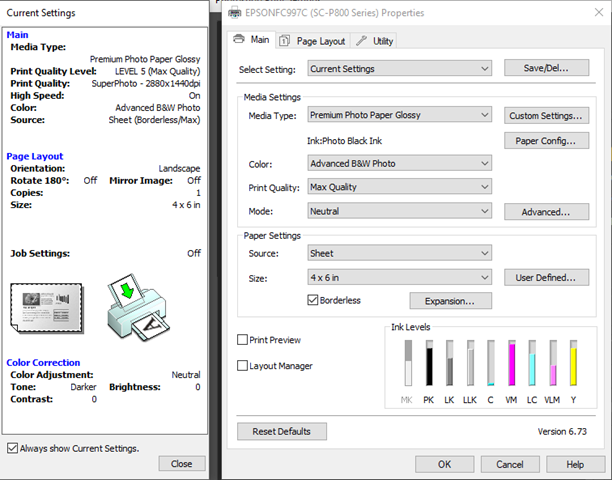This screenshot has height=480, width=612.
Task: Click the Cancel button
Action: 510,464
